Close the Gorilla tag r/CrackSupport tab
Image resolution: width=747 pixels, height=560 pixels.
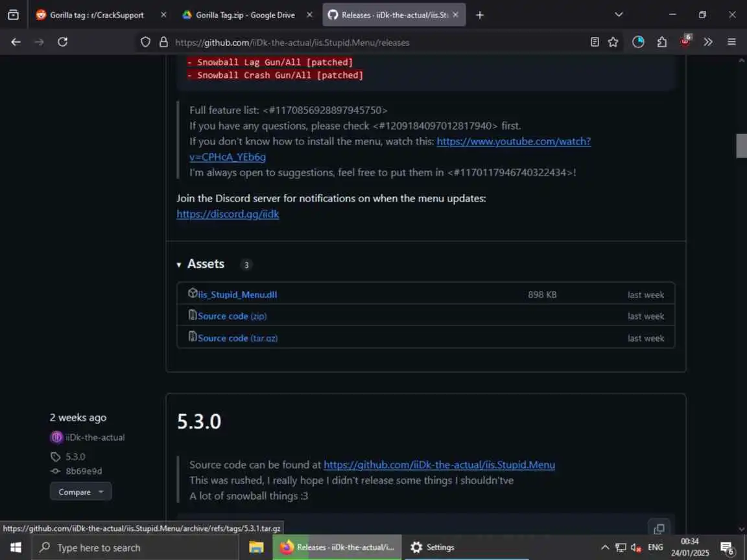[x=163, y=15]
